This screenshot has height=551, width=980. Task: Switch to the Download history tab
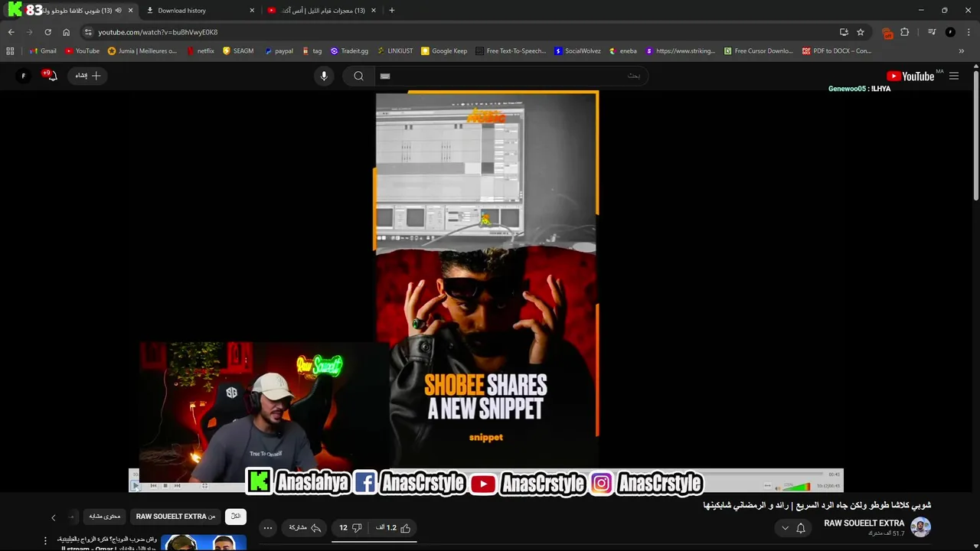(199, 11)
